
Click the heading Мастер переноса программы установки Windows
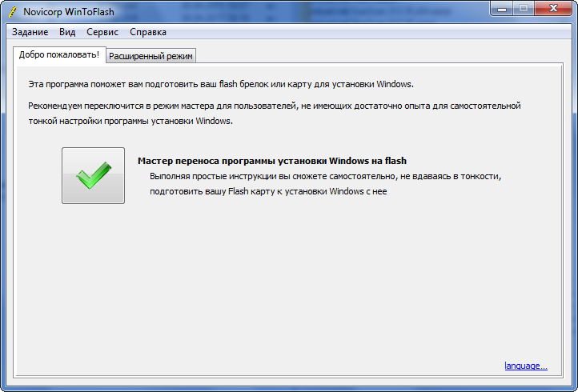[272, 161]
